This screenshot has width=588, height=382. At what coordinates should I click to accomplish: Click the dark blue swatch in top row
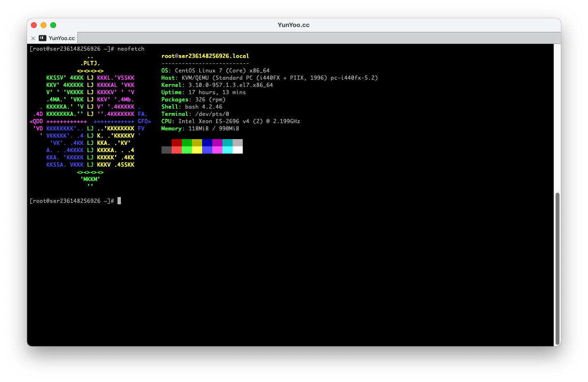click(x=207, y=142)
